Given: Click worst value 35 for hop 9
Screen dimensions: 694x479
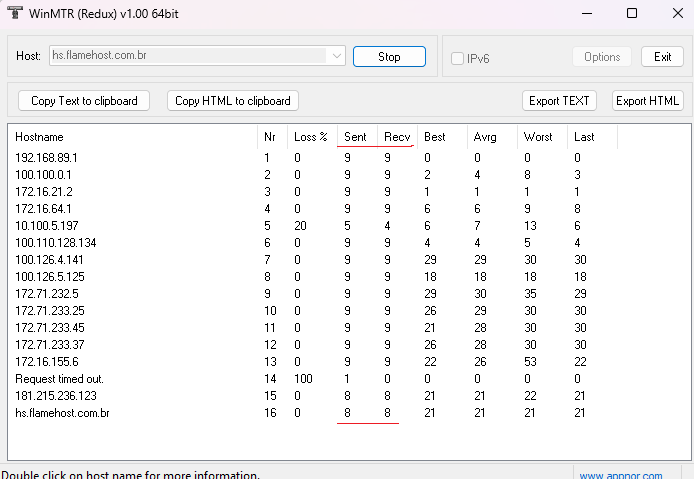Looking at the screenshot, I should click(530, 294).
